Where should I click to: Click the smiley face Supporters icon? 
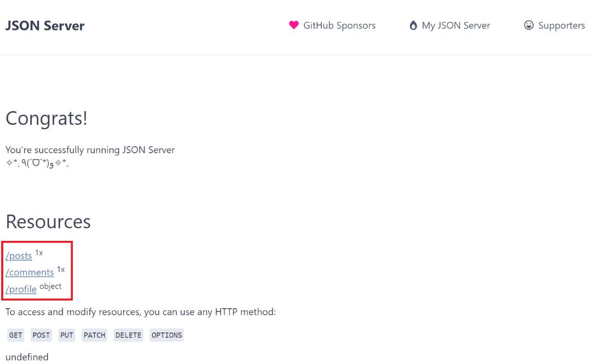(529, 25)
